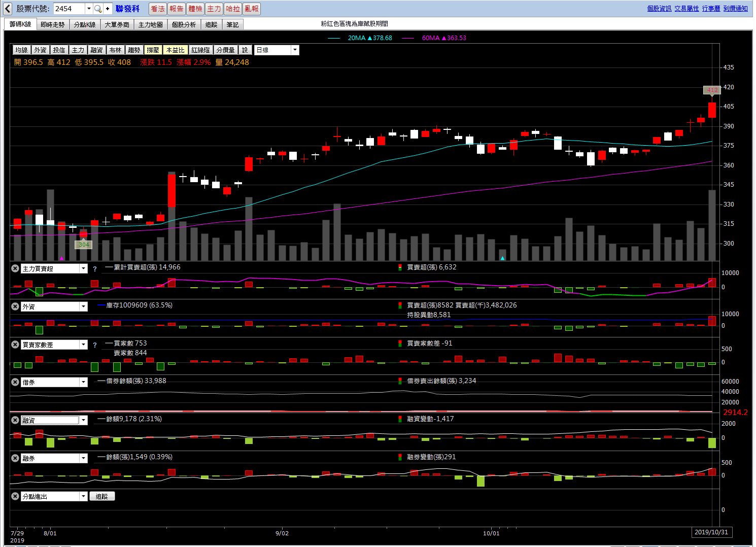Screen dimensions: 756x547
Task: Click the magnifier search icon by stock code
Action: click(x=98, y=9)
